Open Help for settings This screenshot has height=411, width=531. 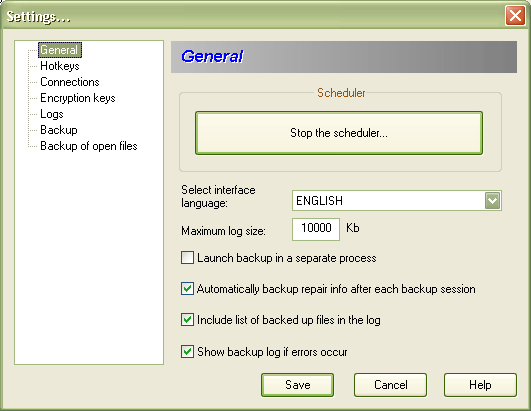point(480,385)
